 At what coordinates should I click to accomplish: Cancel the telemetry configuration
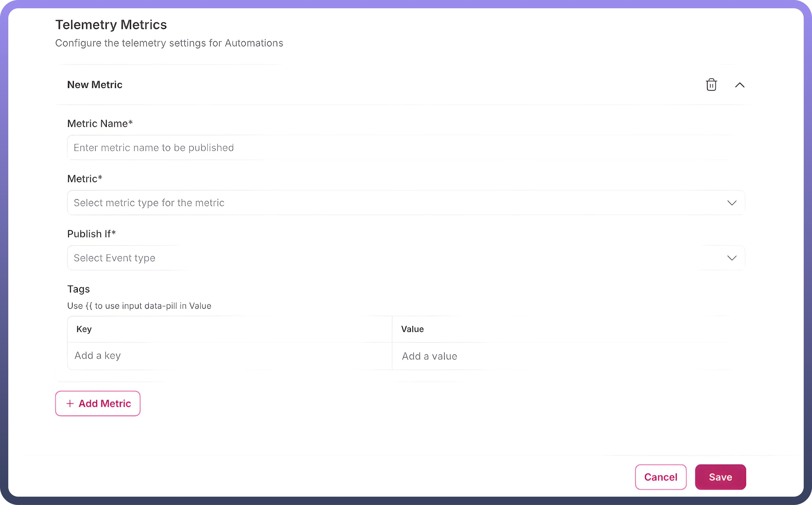coord(661,477)
